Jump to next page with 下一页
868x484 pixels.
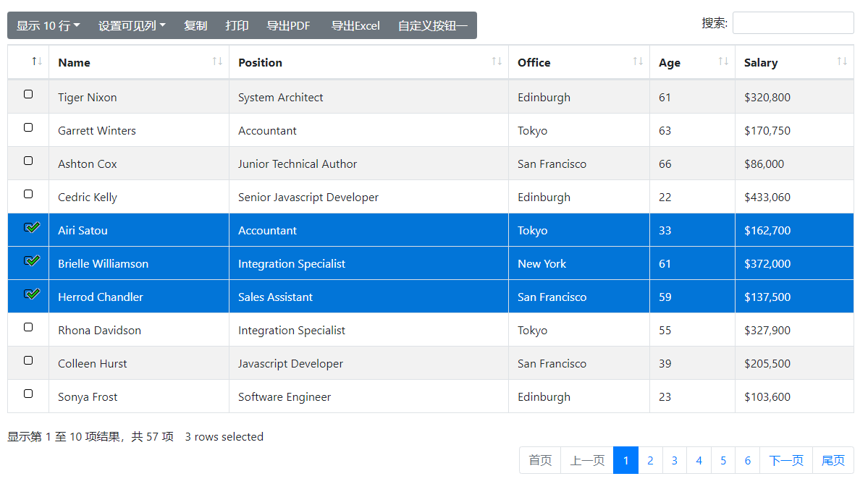click(786, 460)
